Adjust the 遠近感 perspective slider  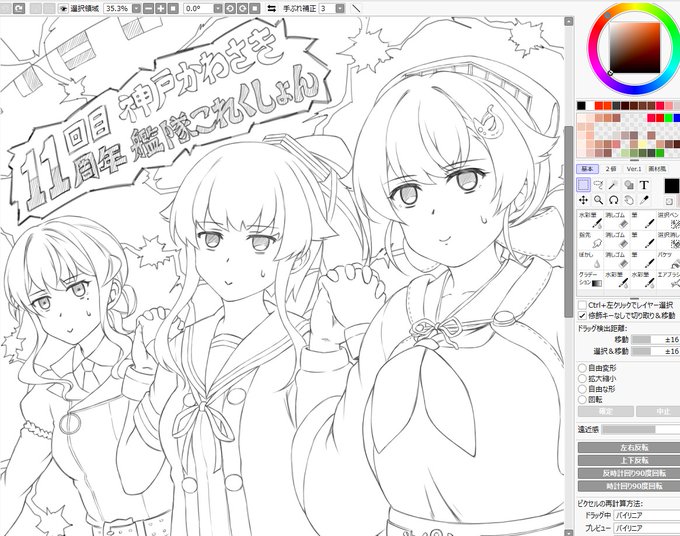[641, 429]
